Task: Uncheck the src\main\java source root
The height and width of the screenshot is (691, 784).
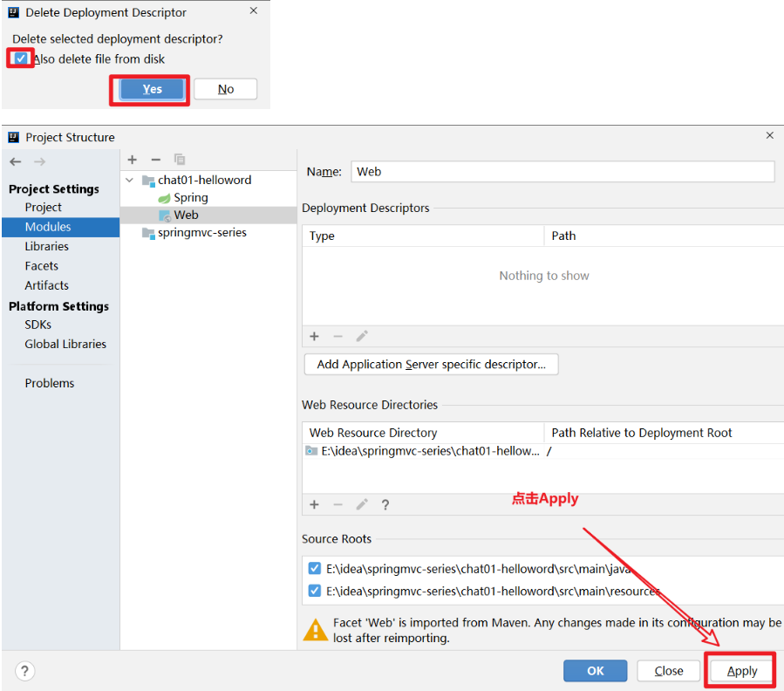Action: tap(315, 568)
